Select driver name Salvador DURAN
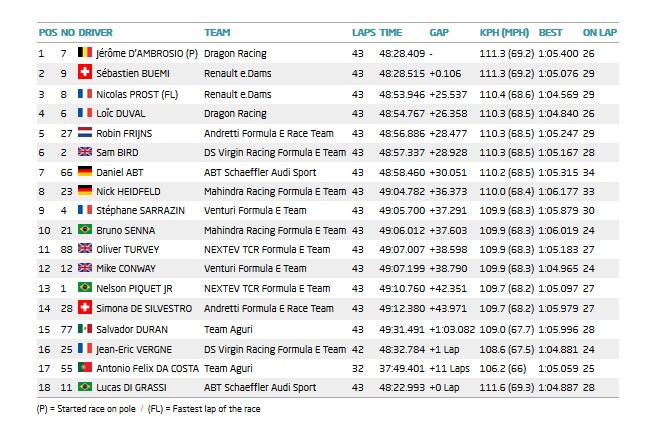The image size is (657, 438). pyautogui.click(x=132, y=329)
